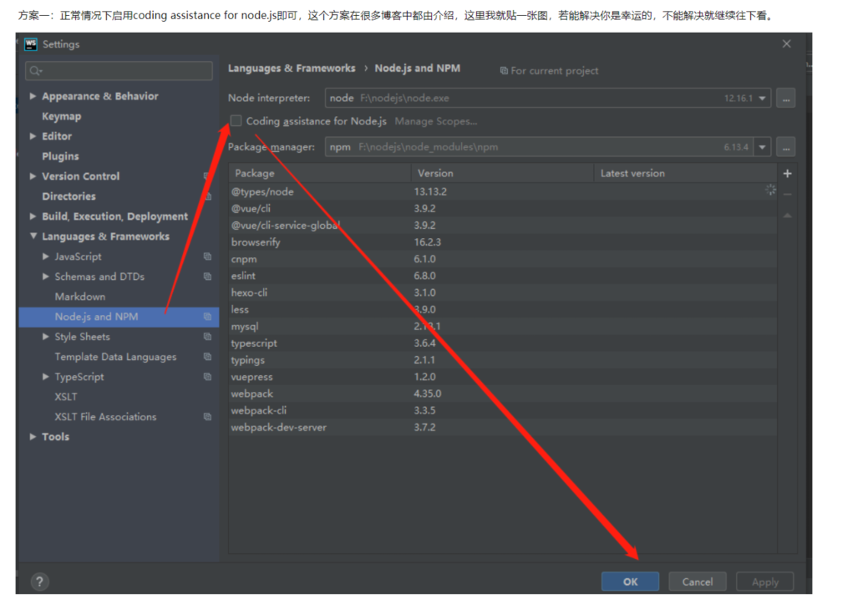This screenshot has width=868, height=610.
Task: Select the typings package row
Action: click(502, 360)
